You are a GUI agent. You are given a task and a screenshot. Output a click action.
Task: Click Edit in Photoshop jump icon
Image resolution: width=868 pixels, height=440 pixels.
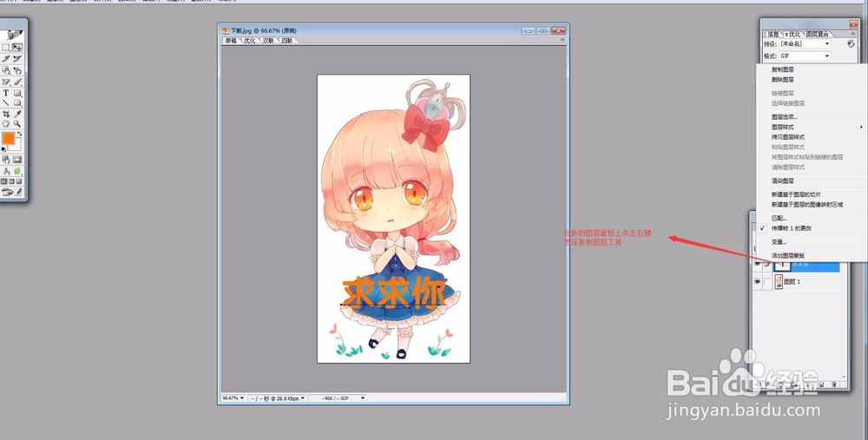click(7, 192)
